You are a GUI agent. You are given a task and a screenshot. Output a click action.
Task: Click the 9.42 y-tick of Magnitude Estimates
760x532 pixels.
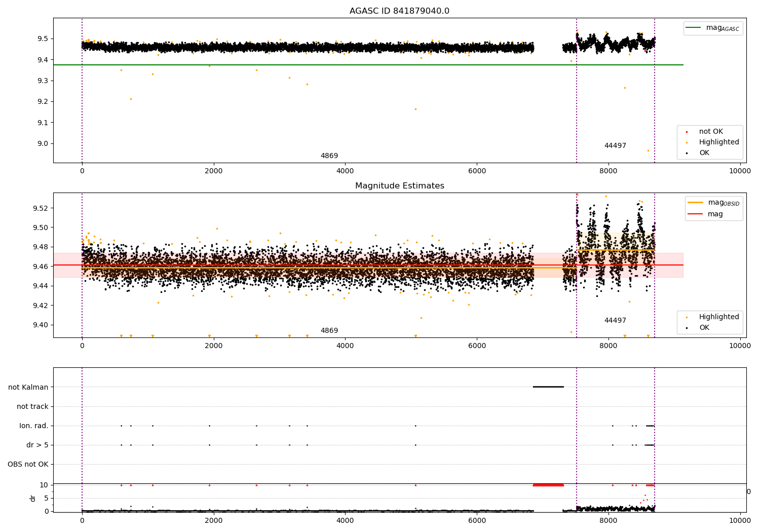pos(40,306)
